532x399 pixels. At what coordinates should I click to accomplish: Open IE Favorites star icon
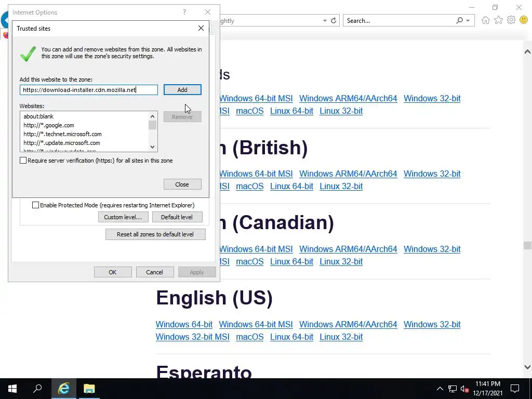coord(498,20)
